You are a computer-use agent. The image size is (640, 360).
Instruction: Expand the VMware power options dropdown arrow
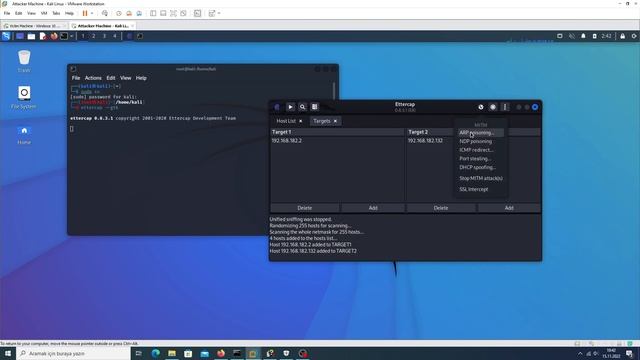[92, 13]
